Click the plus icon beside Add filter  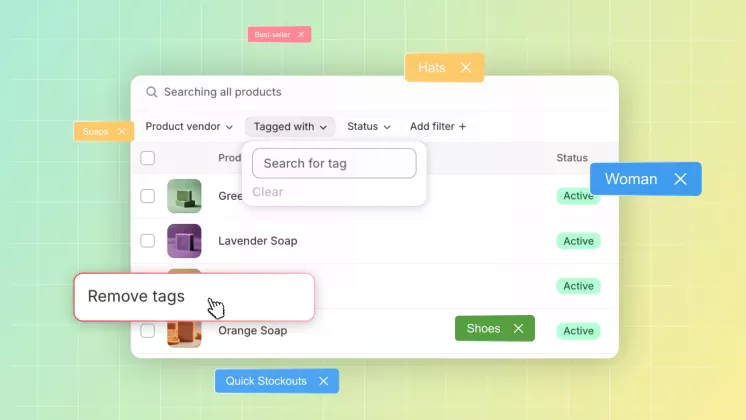pos(462,127)
